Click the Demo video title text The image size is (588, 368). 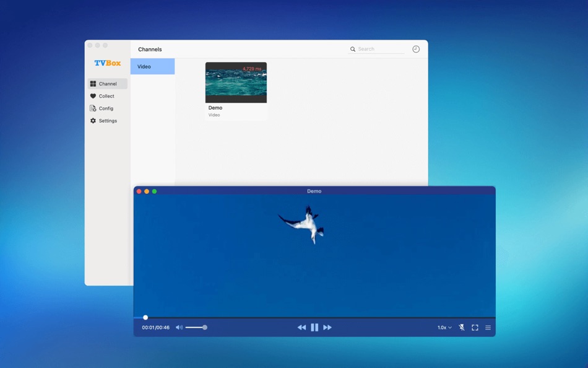(215, 108)
